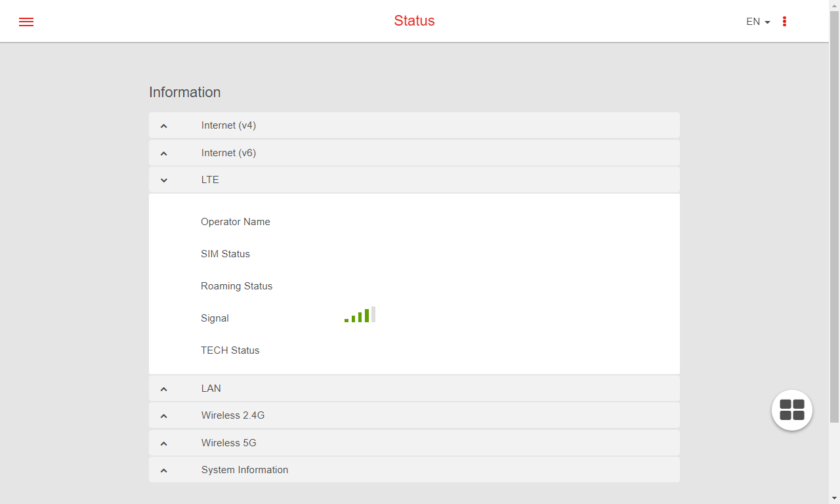
Task: Open the System Information section label
Action: pos(245,470)
